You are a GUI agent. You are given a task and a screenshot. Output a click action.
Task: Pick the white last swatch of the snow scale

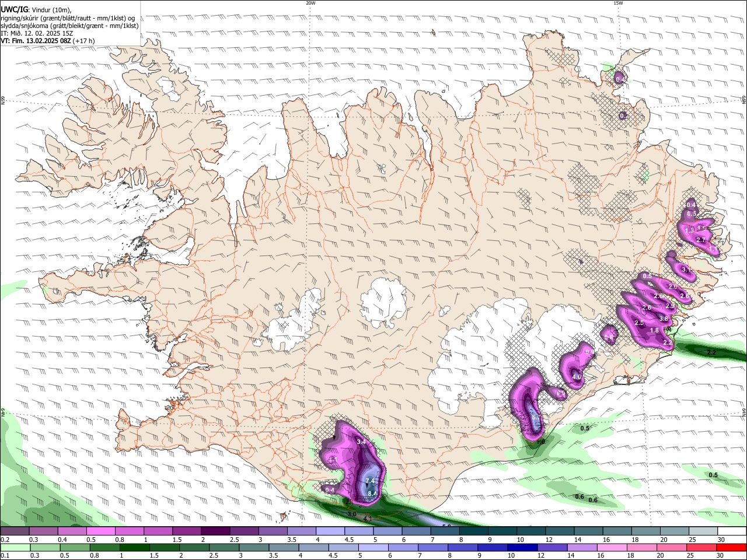coord(732,531)
